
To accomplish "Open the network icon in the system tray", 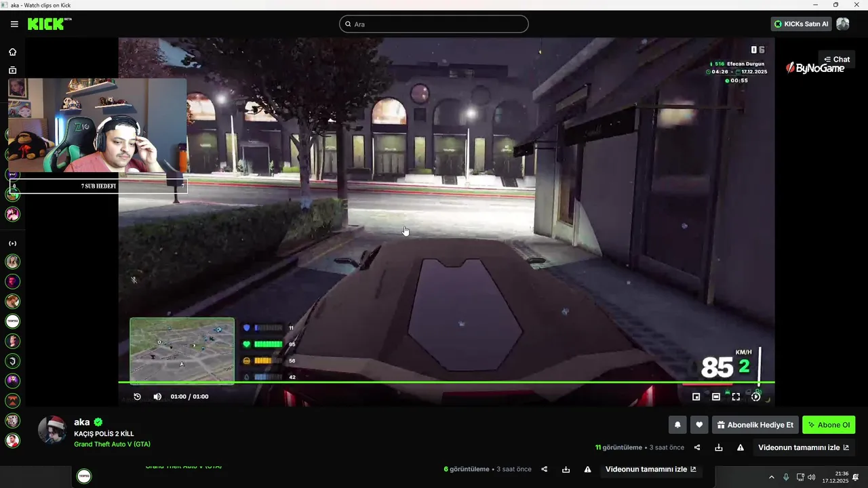I will [800, 477].
